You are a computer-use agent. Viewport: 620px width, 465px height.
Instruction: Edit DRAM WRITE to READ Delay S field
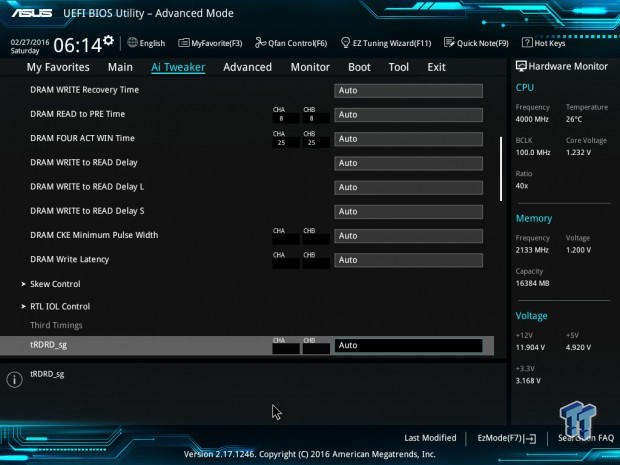[x=408, y=212]
